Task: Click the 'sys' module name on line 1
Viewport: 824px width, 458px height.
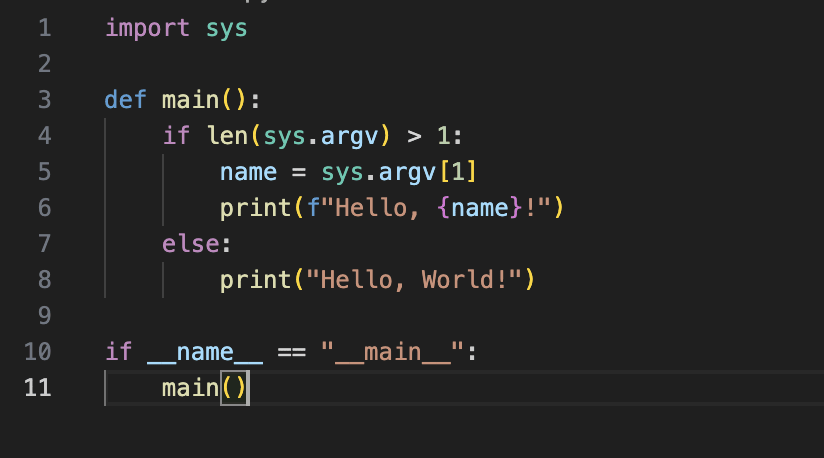Action: point(226,29)
